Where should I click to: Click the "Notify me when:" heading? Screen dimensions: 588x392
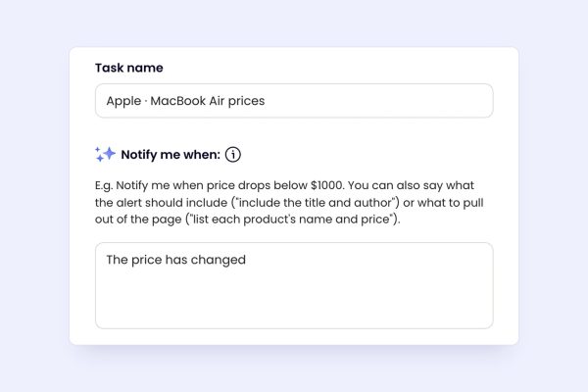click(171, 155)
